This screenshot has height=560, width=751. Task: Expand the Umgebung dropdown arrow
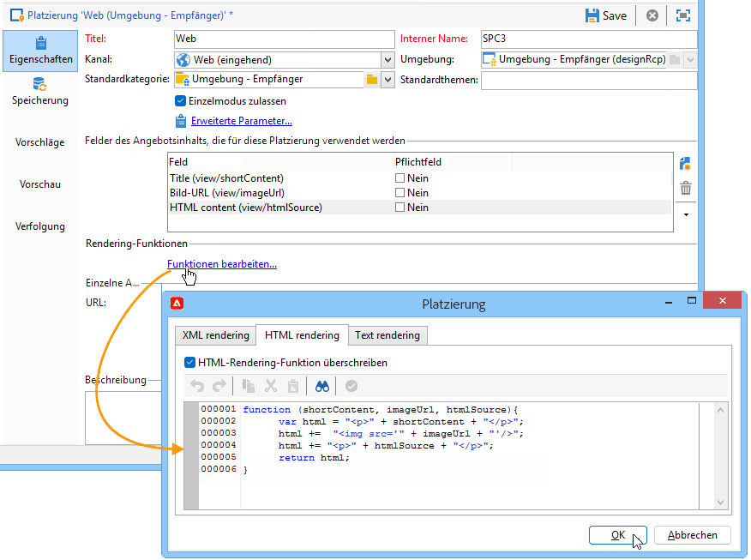(690, 60)
